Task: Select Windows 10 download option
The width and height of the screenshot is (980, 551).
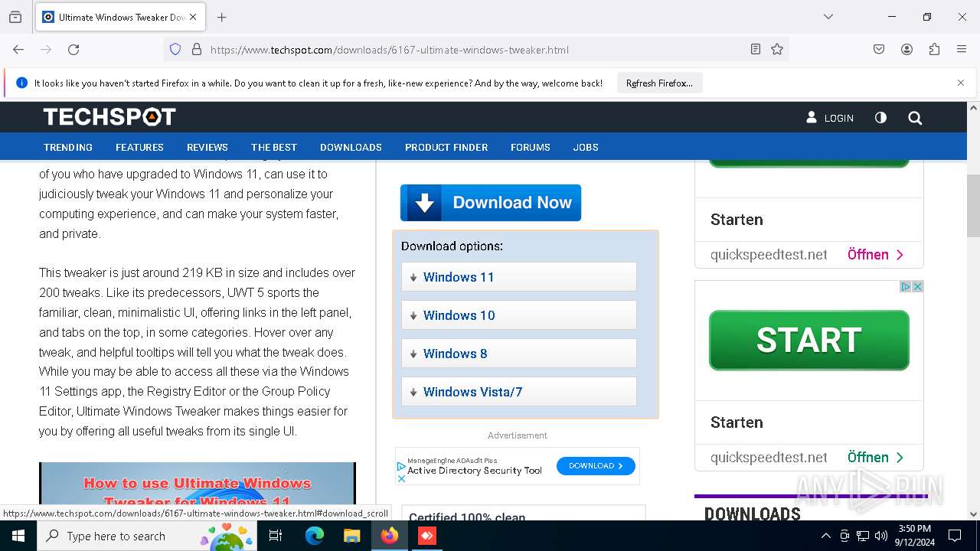Action: (519, 315)
